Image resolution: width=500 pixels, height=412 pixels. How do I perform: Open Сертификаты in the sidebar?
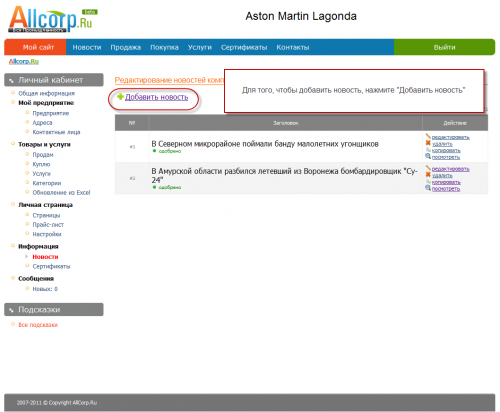coord(51,266)
